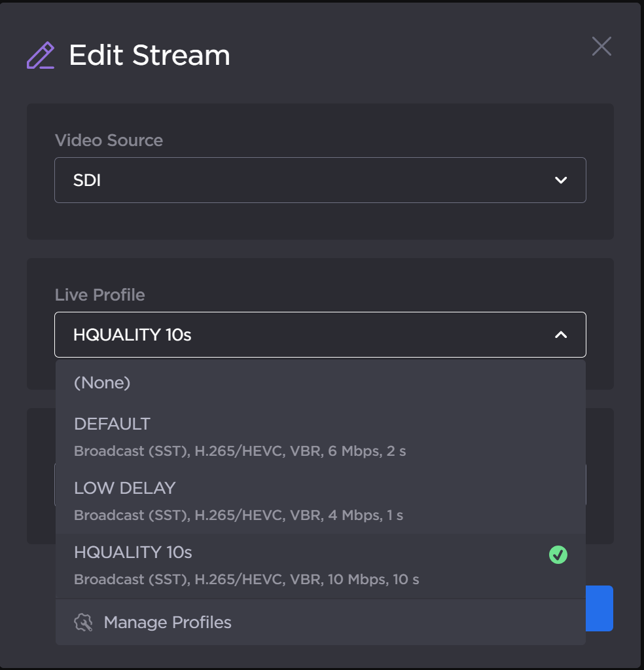Select the (None) profile option

[x=103, y=382]
